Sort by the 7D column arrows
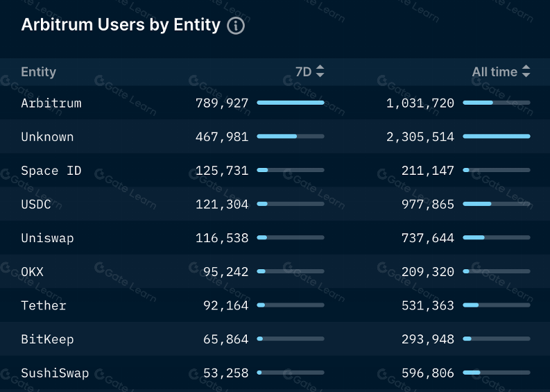 point(320,71)
